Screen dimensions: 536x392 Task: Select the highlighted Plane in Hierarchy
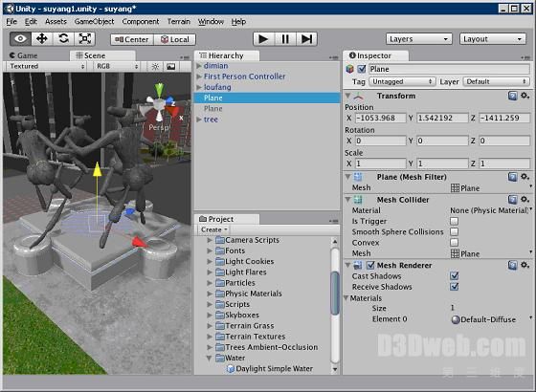pos(267,98)
